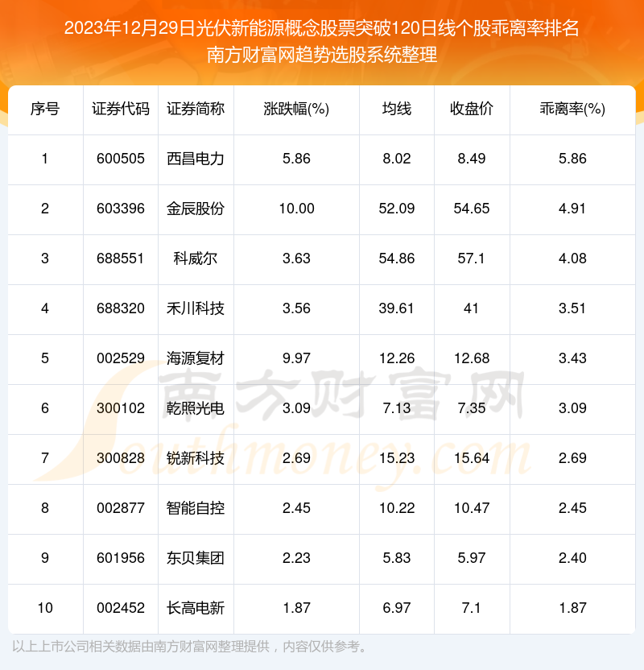Click the 收盘价 column header
644x670 pixels.
click(x=472, y=109)
